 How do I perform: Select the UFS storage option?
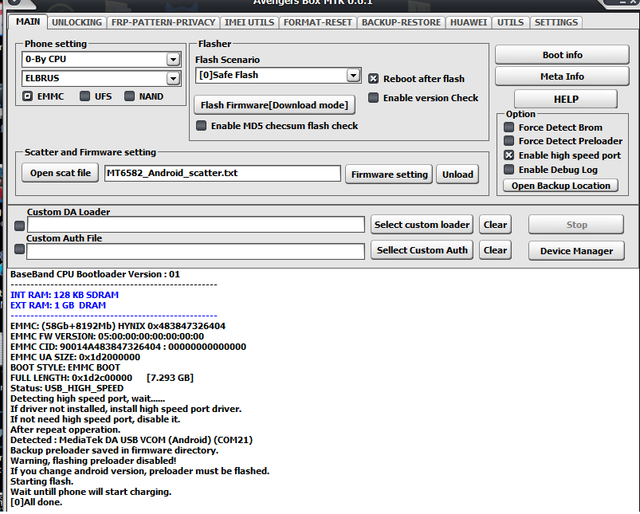tap(84, 96)
